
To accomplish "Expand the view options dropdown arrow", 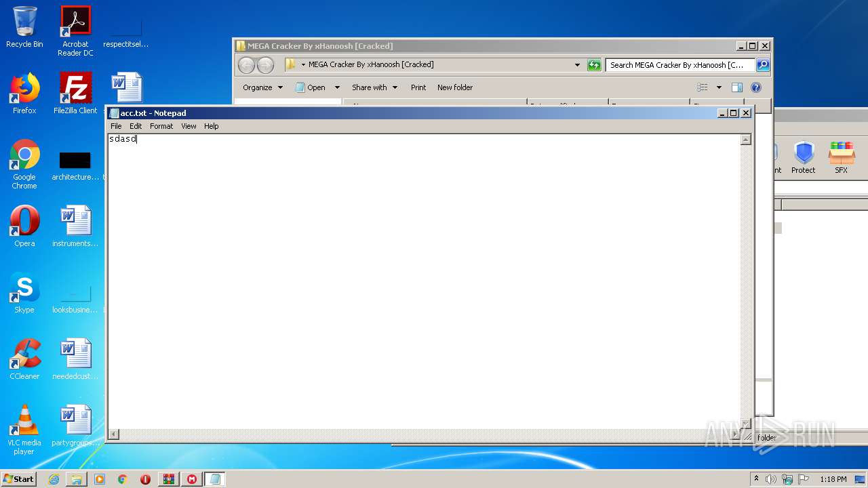I will coord(719,87).
